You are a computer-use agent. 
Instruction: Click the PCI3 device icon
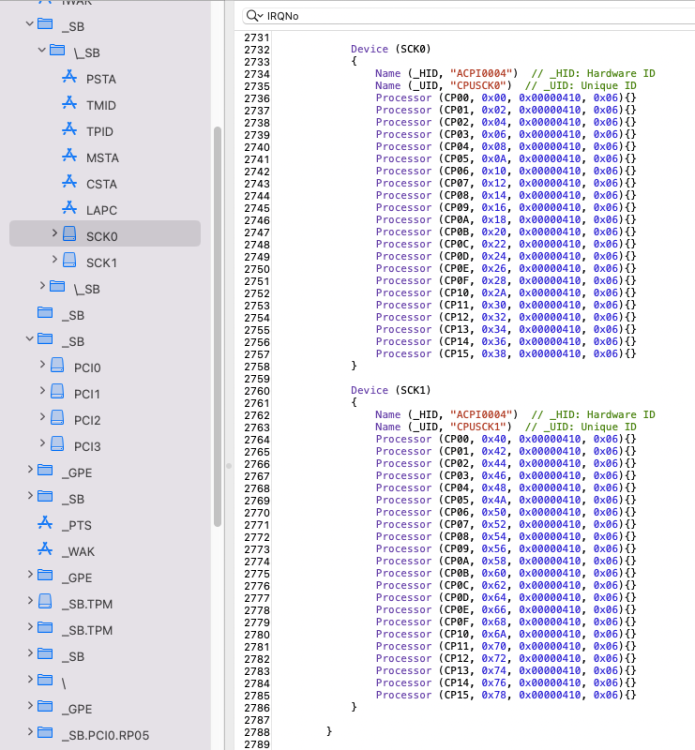(57, 444)
